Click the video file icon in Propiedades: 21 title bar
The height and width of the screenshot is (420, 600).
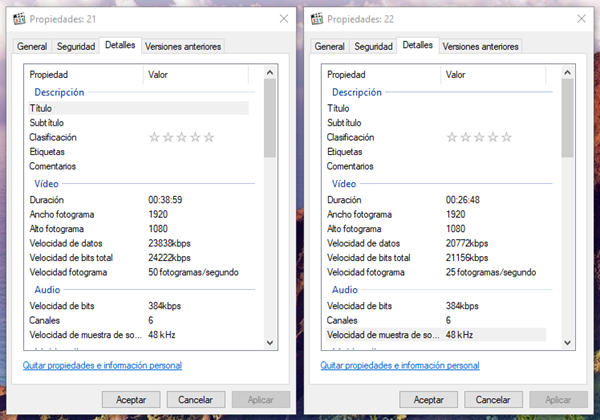tap(19, 18)
